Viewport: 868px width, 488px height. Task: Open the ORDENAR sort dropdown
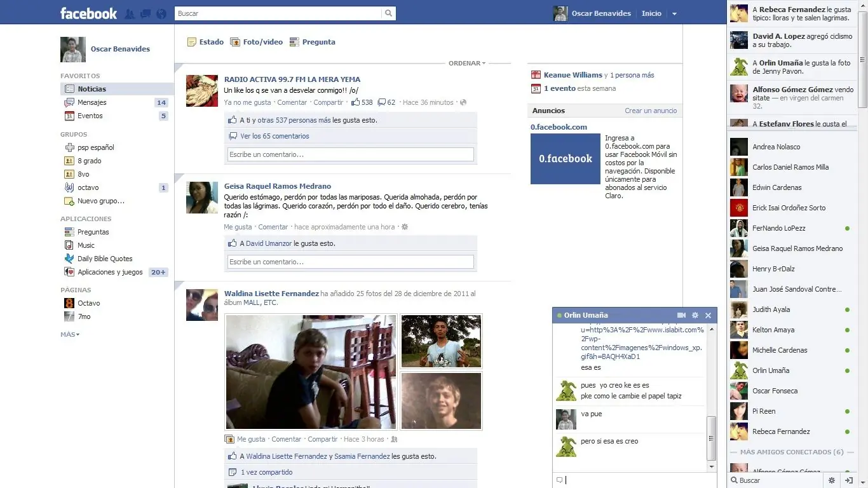pyautogui.click(x=467, y=63)
